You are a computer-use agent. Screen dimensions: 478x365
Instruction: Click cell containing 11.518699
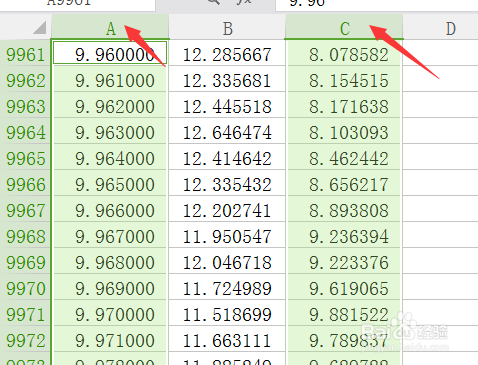227,313
